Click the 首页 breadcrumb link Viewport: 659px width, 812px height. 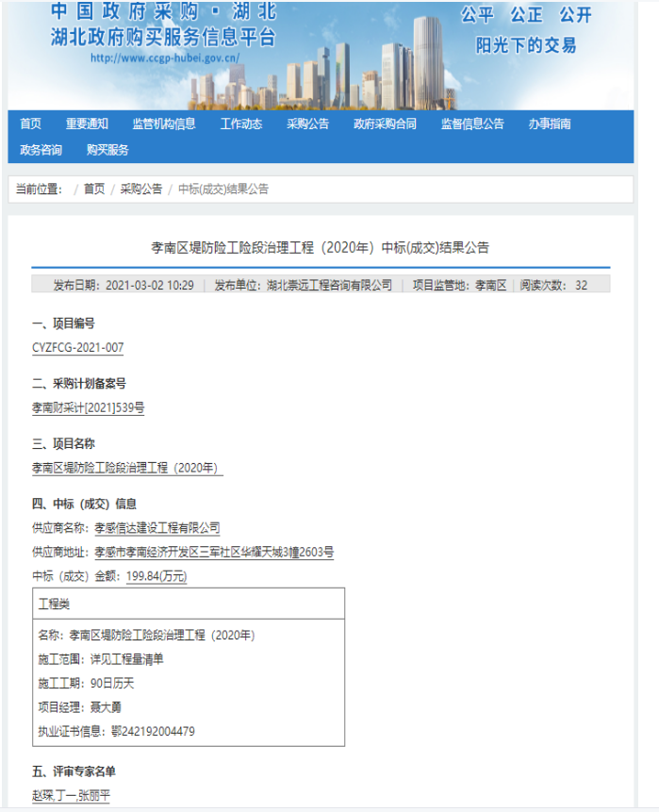pos(94,190)
